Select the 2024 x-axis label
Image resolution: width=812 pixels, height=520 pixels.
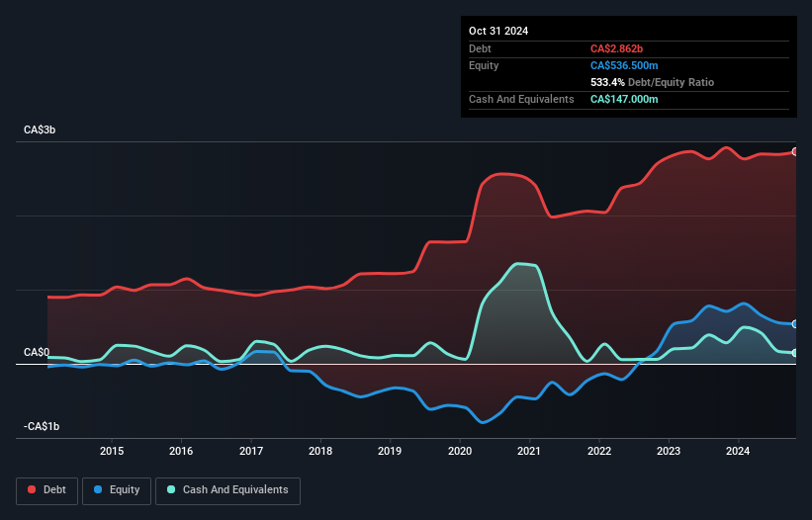(738, 451)
